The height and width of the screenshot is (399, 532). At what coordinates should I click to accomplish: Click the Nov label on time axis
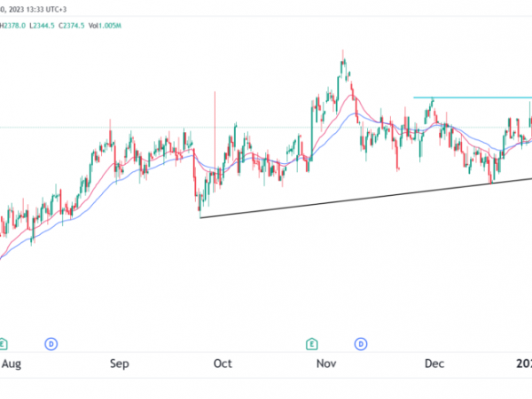coord(327,364)
